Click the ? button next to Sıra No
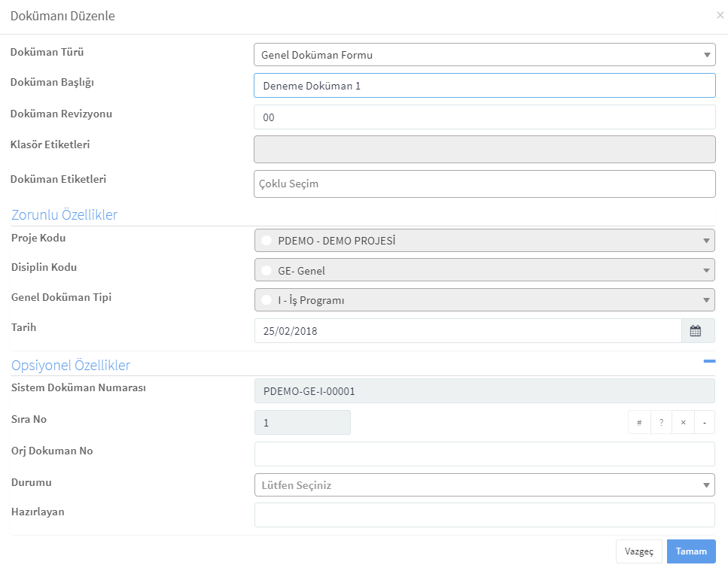 tap(661, 422)
